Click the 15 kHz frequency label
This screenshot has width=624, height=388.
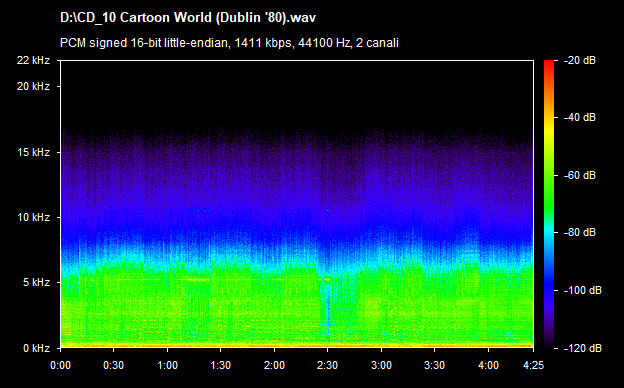click(x=33, y=152)
